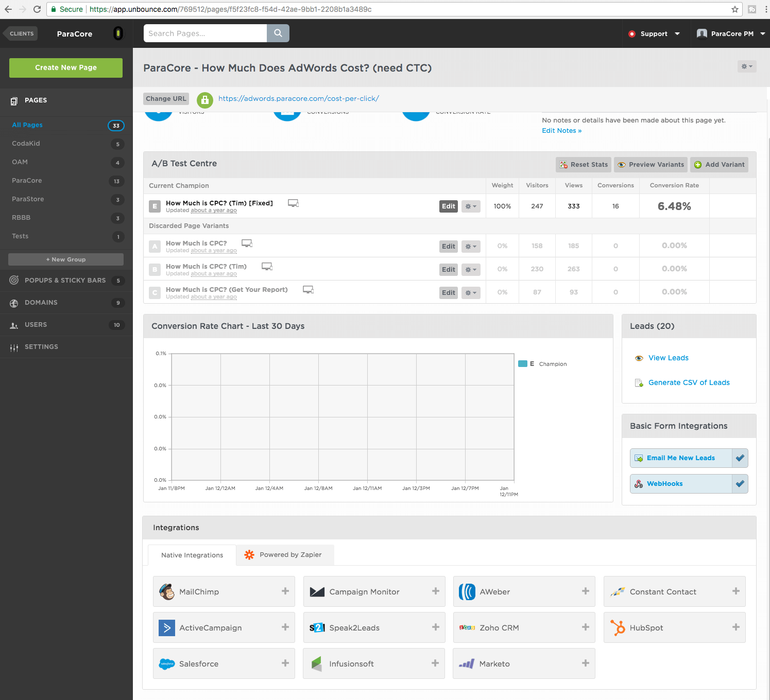Viewport: 770px width, 700px height.
Task: Add the Campaign Monitor integration plus icon
Action: pos(436,591)
